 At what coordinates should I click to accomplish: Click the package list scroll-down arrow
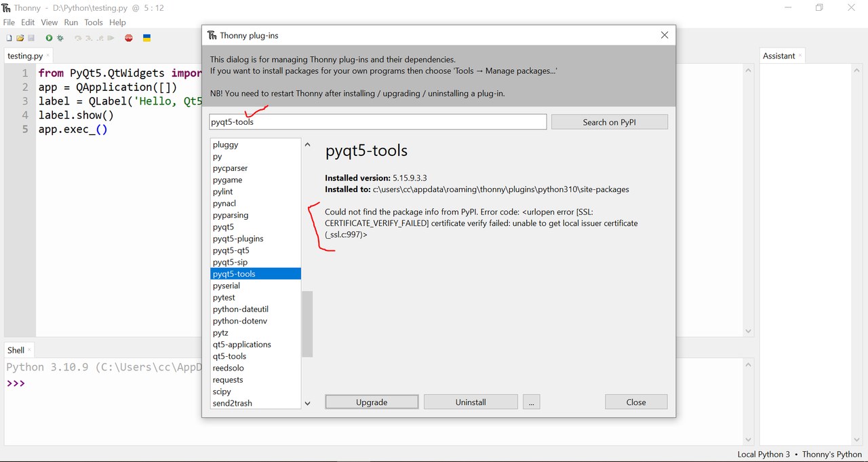307,404
